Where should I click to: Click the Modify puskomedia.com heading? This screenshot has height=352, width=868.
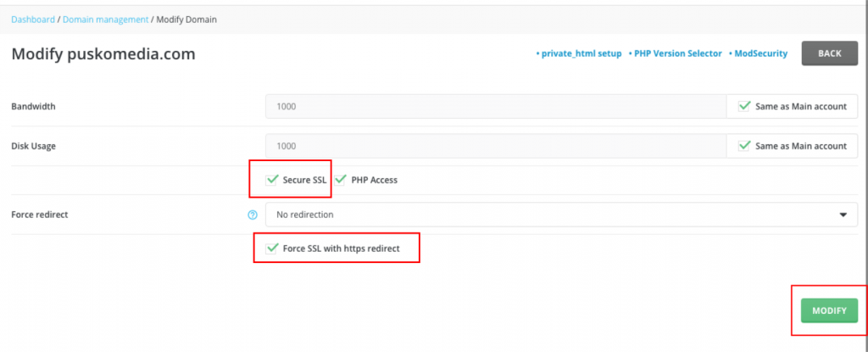[103, 54]
